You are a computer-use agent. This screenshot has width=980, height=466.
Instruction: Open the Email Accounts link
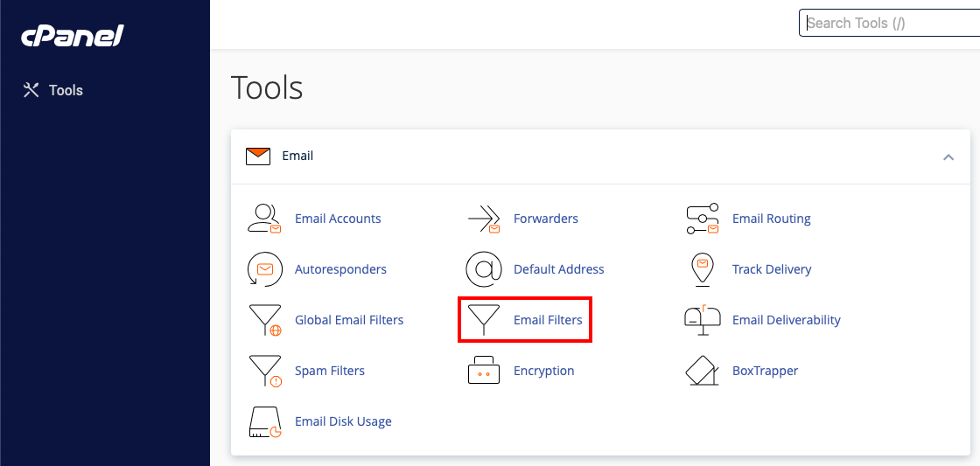click(x=338, y=219)
